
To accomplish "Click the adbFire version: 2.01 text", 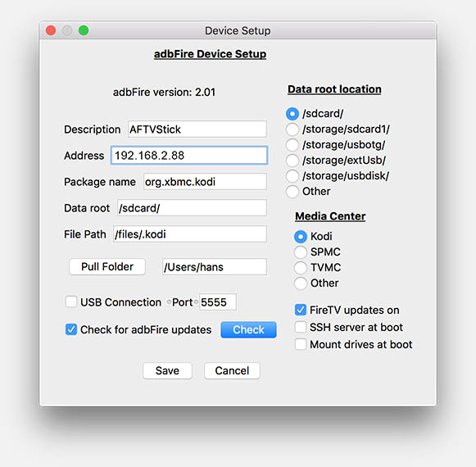I will tap(164, 93).
